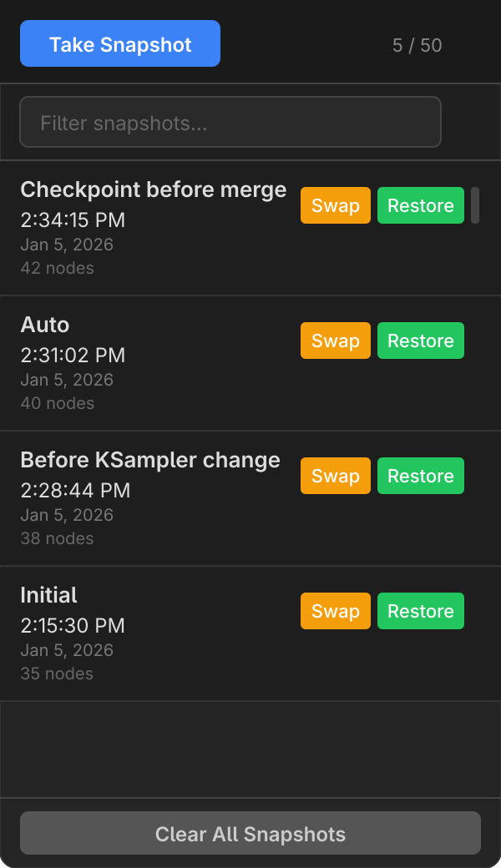Restore the Auto snapshot
This screenshot has height=868, width=501.
pyautogui.click(x=420, y=341)
